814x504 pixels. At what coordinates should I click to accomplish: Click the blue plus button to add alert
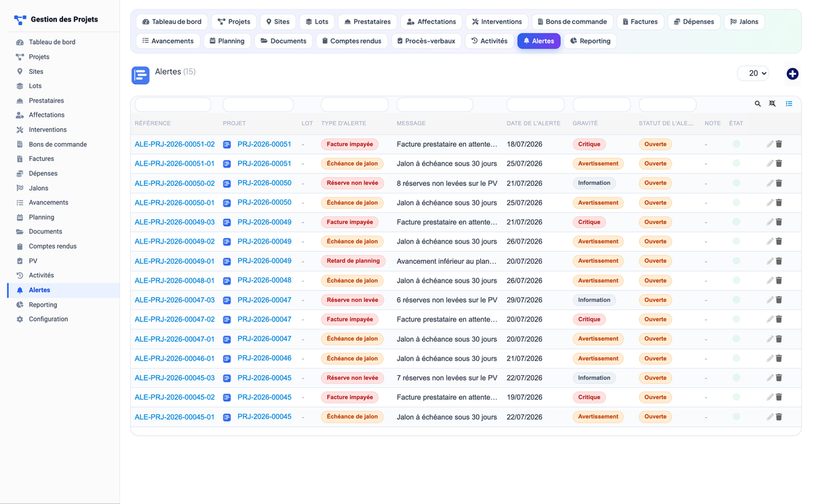coord(792,74)
